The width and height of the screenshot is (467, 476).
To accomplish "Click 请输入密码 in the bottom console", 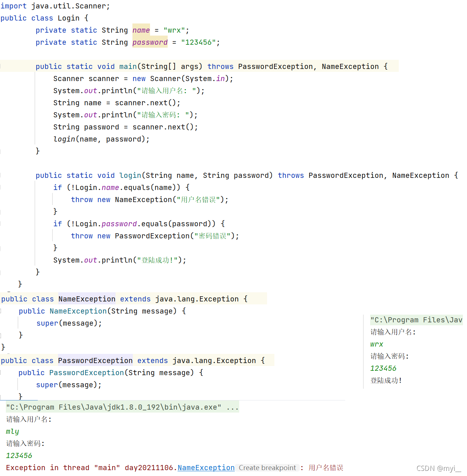I will click(x=25, y=443).
